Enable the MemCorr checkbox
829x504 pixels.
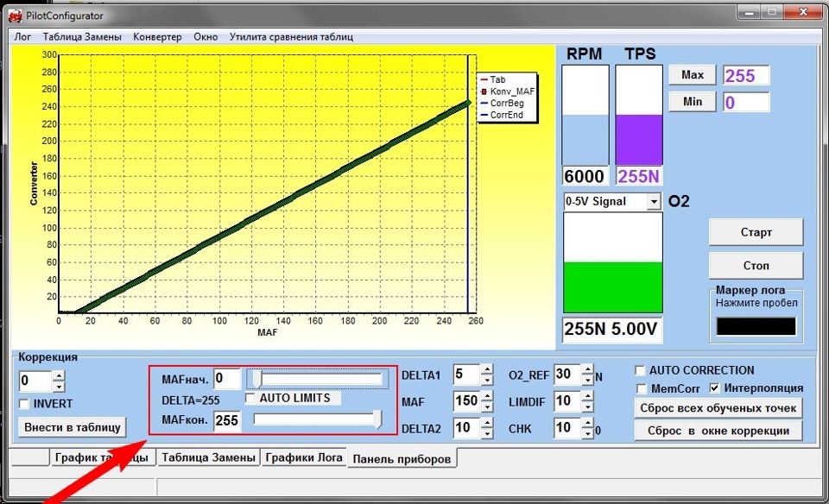[642, 389]
